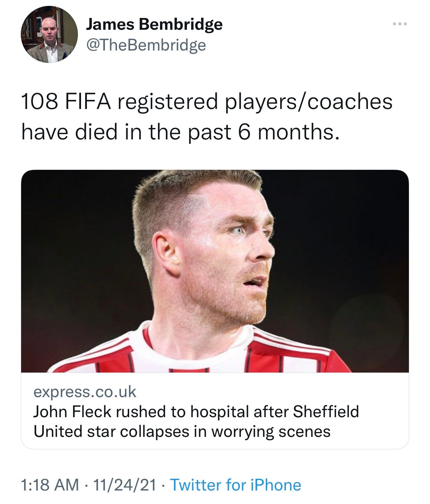Open the three-dot more options menu
This screenshot has height=504, width=430.
tap(400, 24)
